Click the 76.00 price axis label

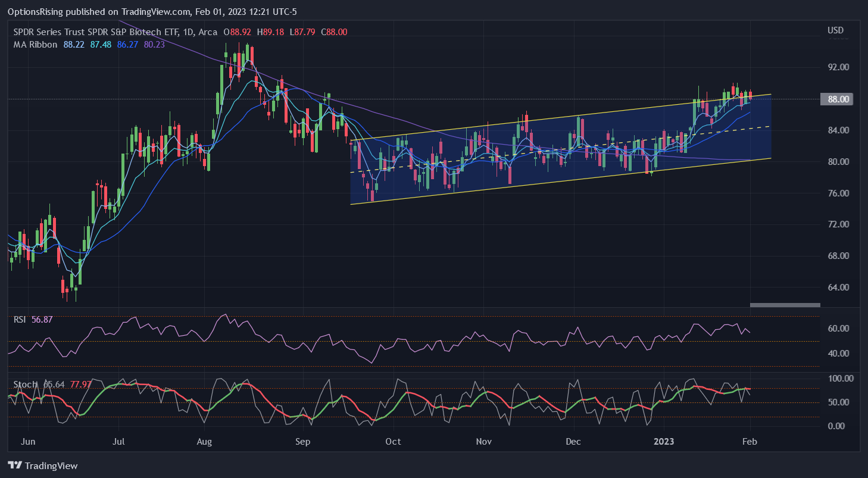pyautogui.click(x=837, y=193)
